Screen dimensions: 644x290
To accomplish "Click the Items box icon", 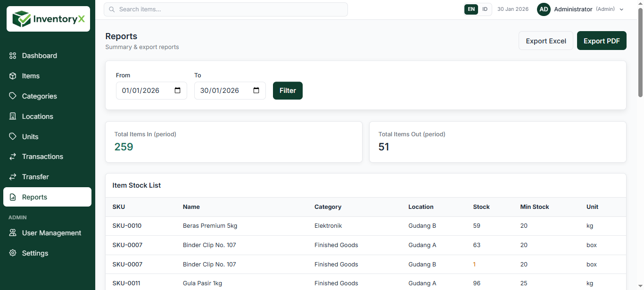I will tap(13, 76).
